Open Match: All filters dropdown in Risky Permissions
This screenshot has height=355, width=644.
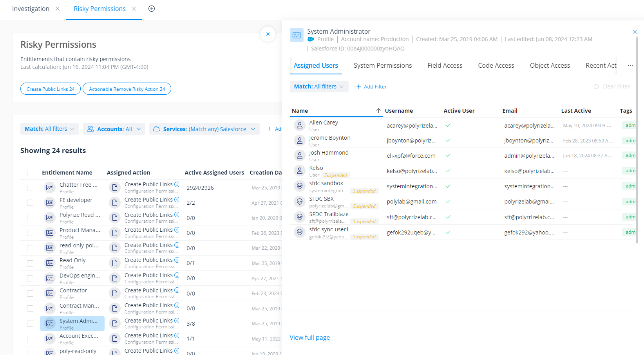[50, 129]
